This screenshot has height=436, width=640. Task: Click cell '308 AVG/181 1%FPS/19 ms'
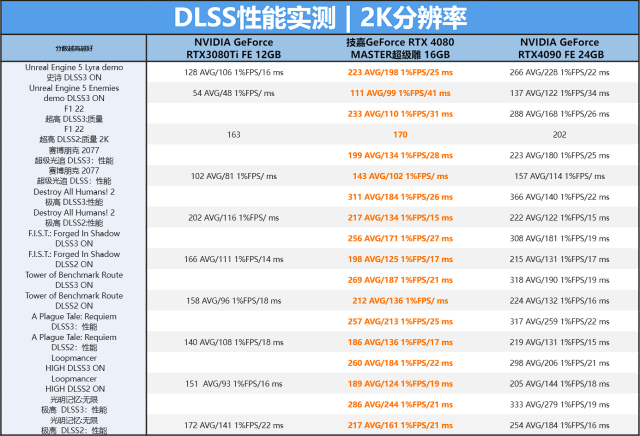click(560, 238)
